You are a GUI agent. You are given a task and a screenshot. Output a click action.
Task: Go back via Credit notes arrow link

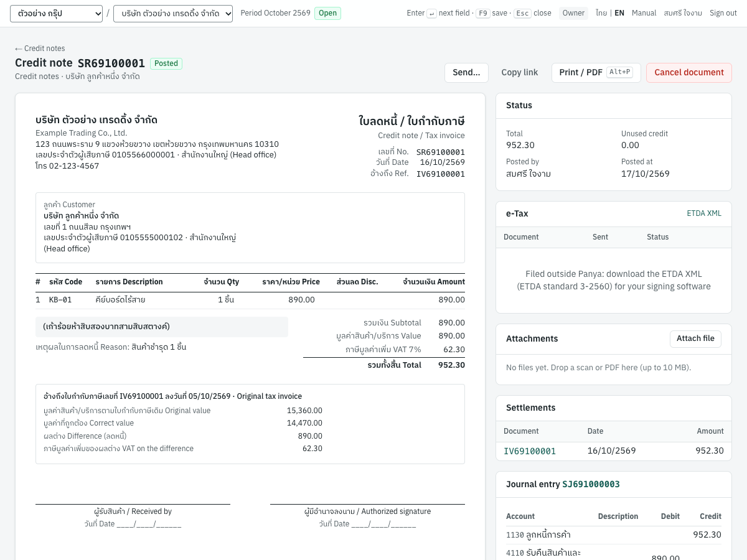[x=40, y=49]
